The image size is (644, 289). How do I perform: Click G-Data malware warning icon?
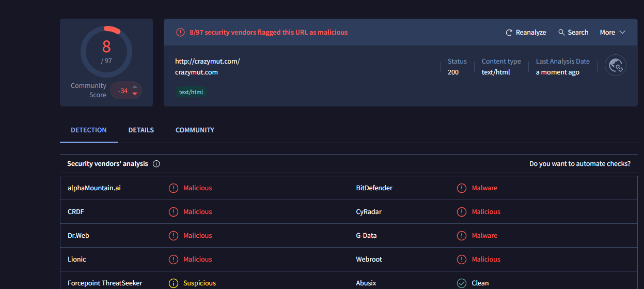pos(462,236)
